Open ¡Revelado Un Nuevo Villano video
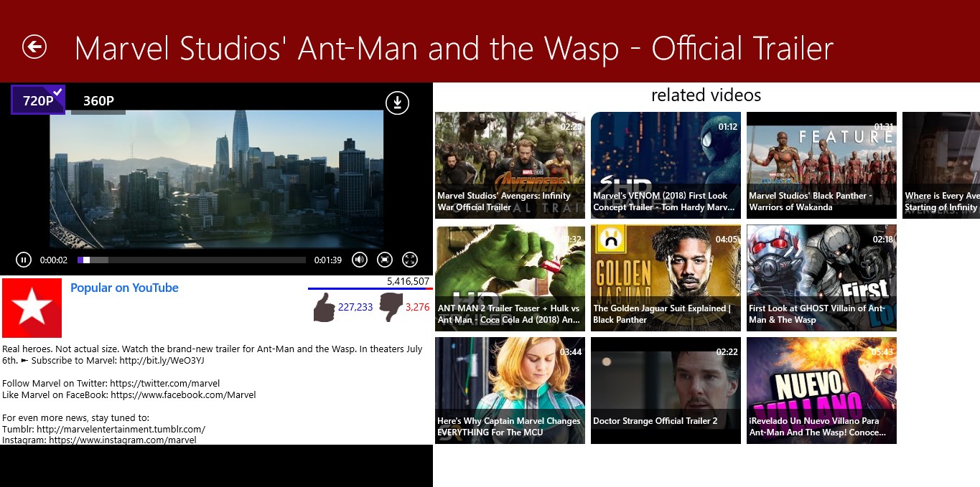The width and height of the screenshot is (980, 487). click(821, 390)
